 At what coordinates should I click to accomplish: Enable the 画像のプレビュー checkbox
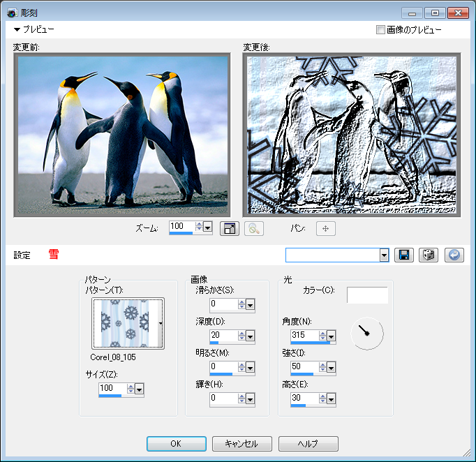380,30
